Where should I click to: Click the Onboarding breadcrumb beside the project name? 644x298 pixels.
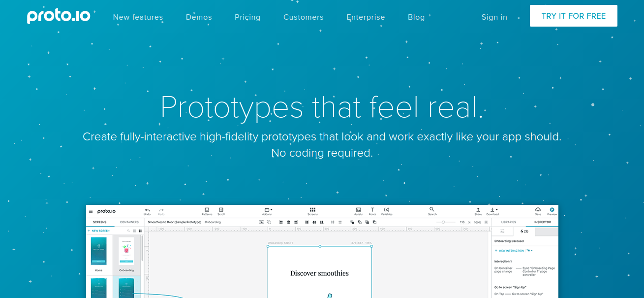[x=213, y=222]
